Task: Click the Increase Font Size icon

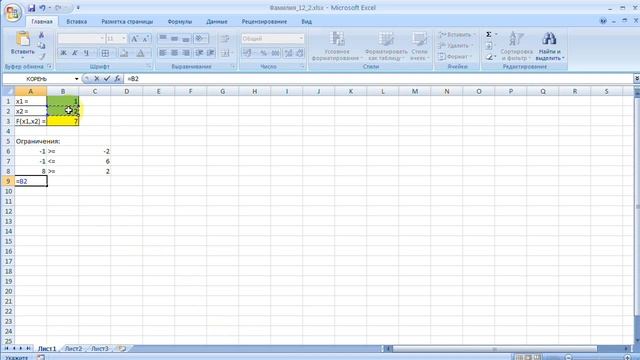Action: coord(134,39)
